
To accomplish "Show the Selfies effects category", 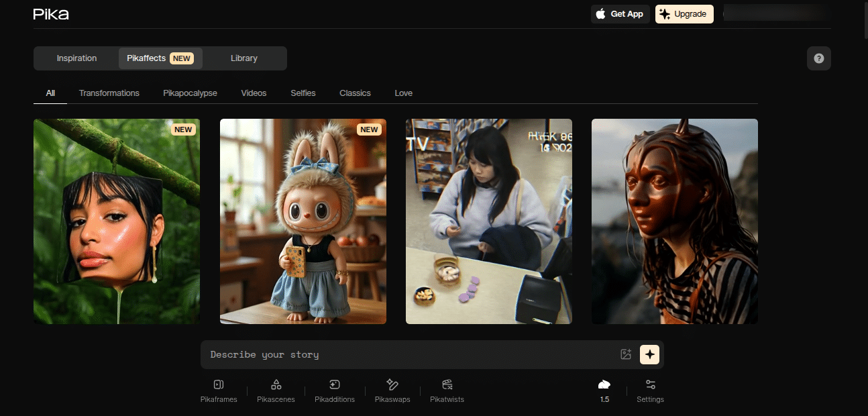I will point(303,93).
